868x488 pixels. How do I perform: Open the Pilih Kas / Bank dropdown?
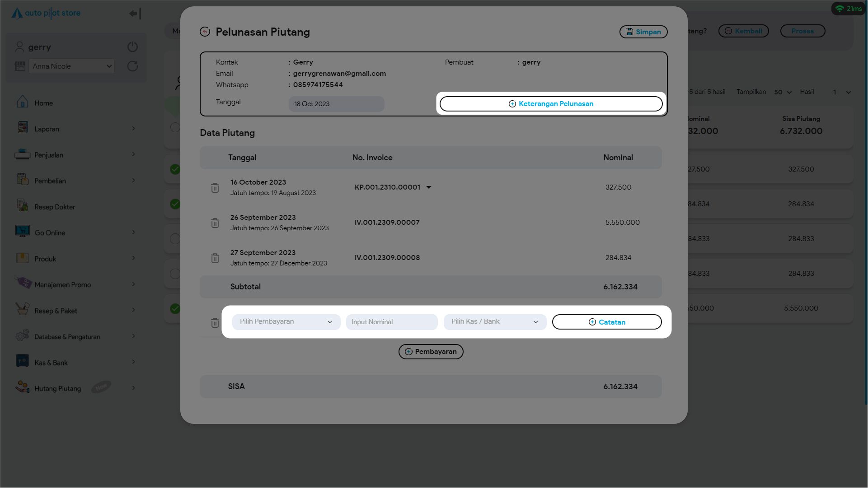(495, 322)
